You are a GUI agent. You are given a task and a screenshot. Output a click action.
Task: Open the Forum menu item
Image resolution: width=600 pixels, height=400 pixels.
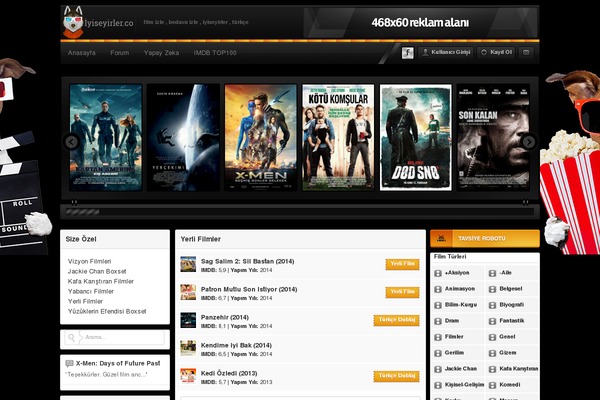(x=119, y=53)
